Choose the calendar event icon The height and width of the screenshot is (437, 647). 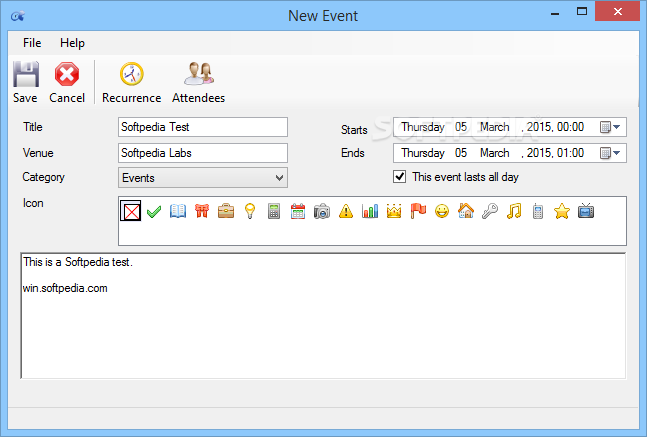pos(298,211)
